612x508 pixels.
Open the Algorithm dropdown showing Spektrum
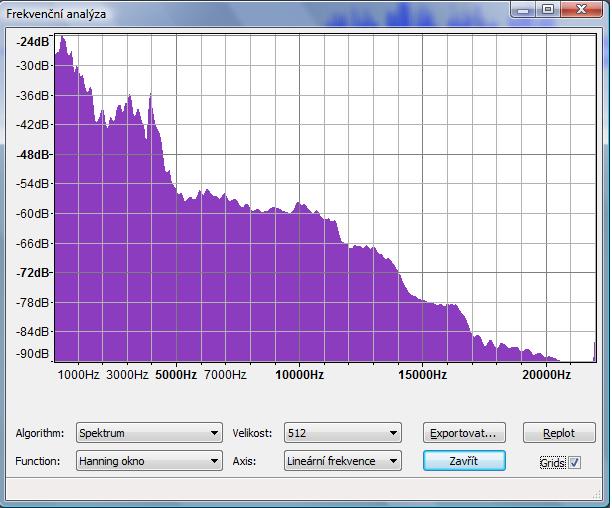[x=148, y=433]
